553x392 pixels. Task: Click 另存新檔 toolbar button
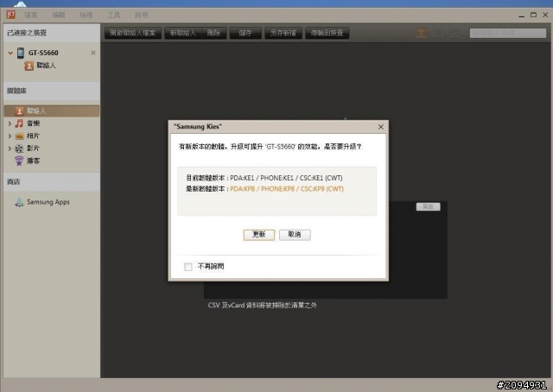[x=283, y=33]
